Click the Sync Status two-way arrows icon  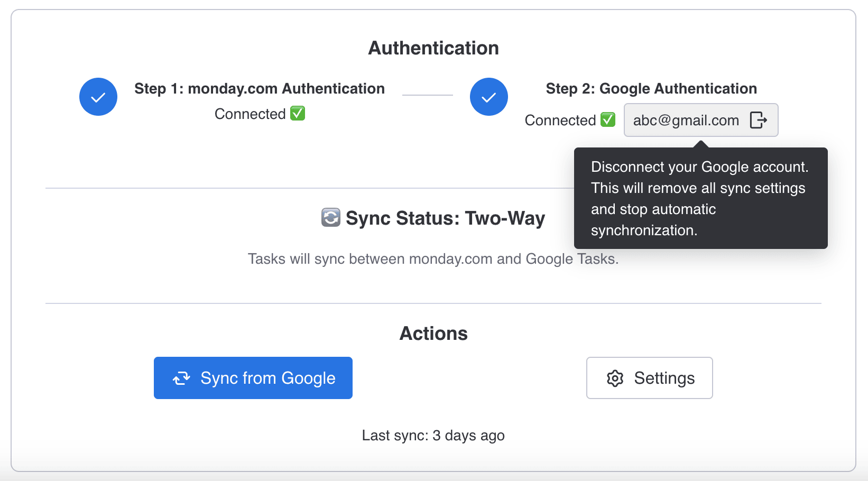(331, 218)
